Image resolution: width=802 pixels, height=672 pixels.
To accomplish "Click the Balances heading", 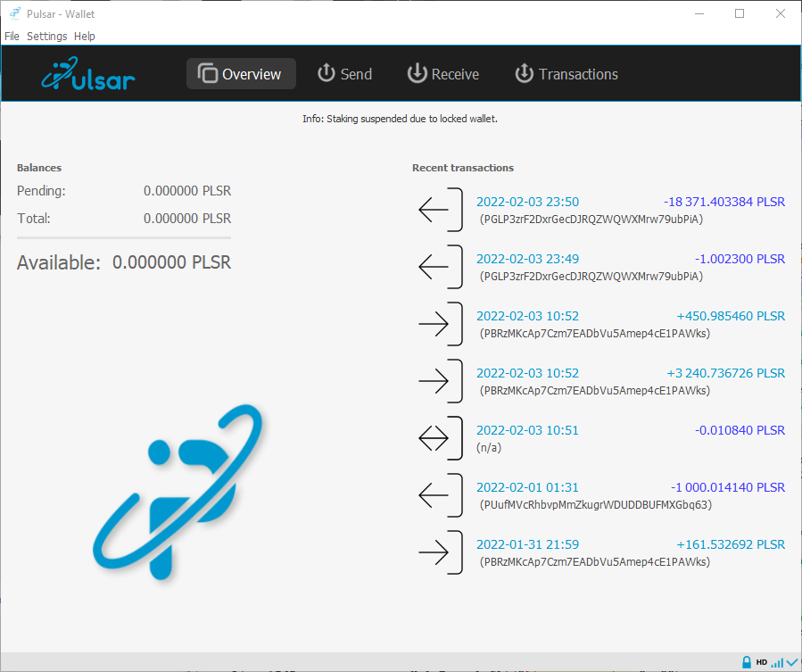I will click(39, 168).
